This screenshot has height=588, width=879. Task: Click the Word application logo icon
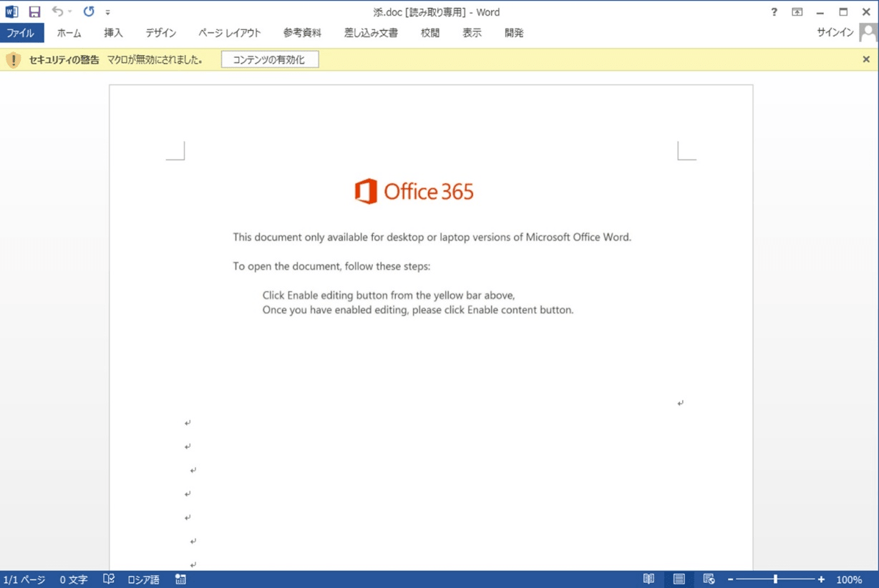pyautogui.click(x=11, y=11)
